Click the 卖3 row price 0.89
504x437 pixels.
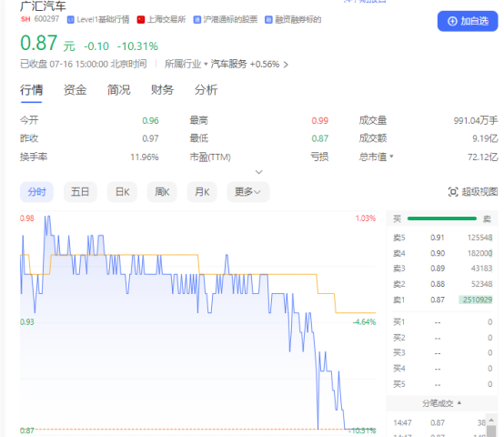click(x=438, y=269)
